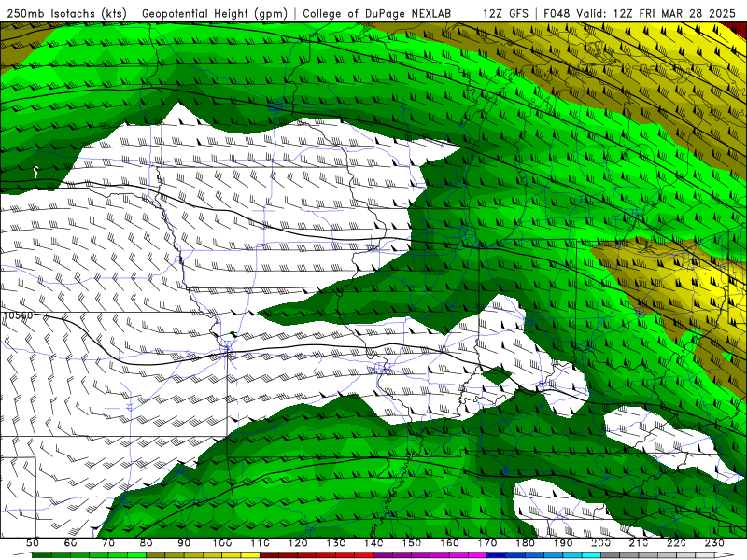Image resolution: width=747 pixels, height=560 pixels.
Task: Click the '12Z GFS' model run label
Action: (x=505, y=14)
